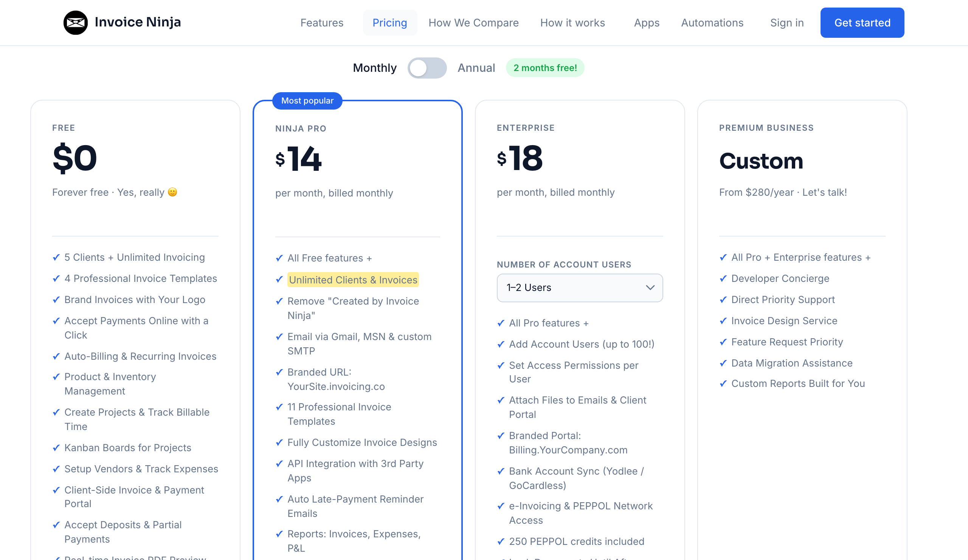Click the Get started button
This screenshot has width=968, height=560.
[862, 23]
